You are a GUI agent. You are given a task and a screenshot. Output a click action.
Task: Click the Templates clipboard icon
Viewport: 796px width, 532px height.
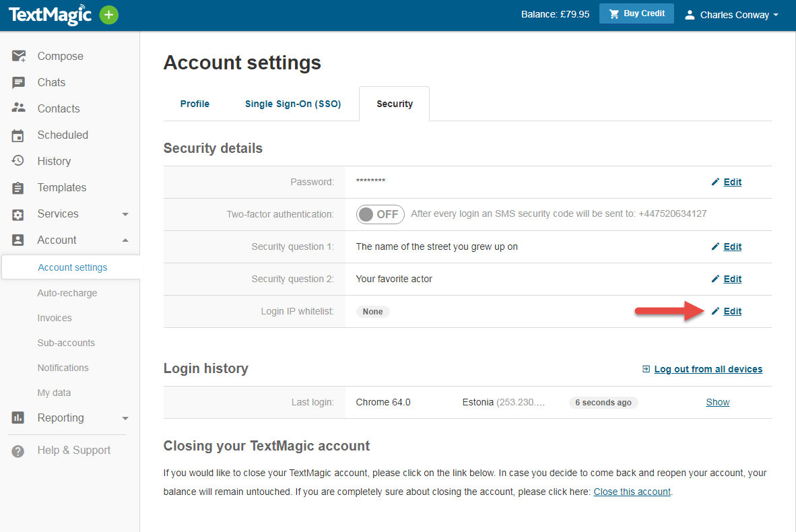(x=18, y=188)
